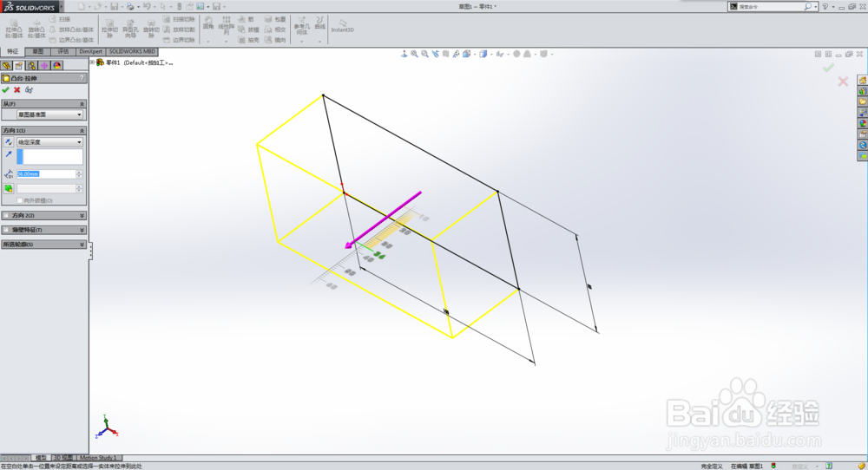
Task: Open the Appearances task pane color-ball icon
Action: click(x=863, y=124)
